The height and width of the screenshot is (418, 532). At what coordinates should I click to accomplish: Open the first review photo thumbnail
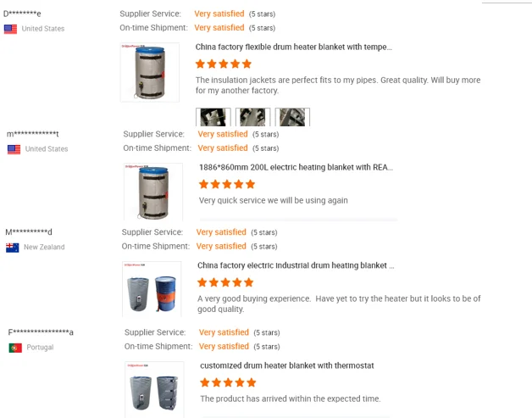coord(213,117)
